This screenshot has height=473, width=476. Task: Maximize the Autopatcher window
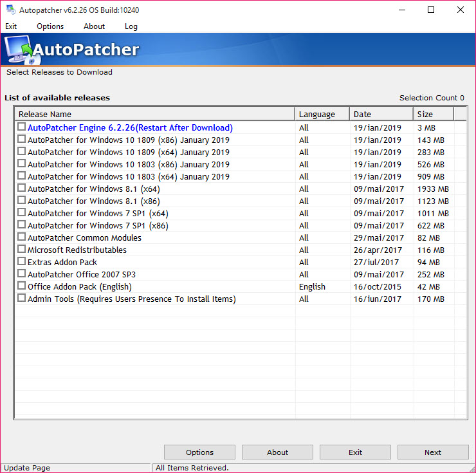[x=430, y=10]
